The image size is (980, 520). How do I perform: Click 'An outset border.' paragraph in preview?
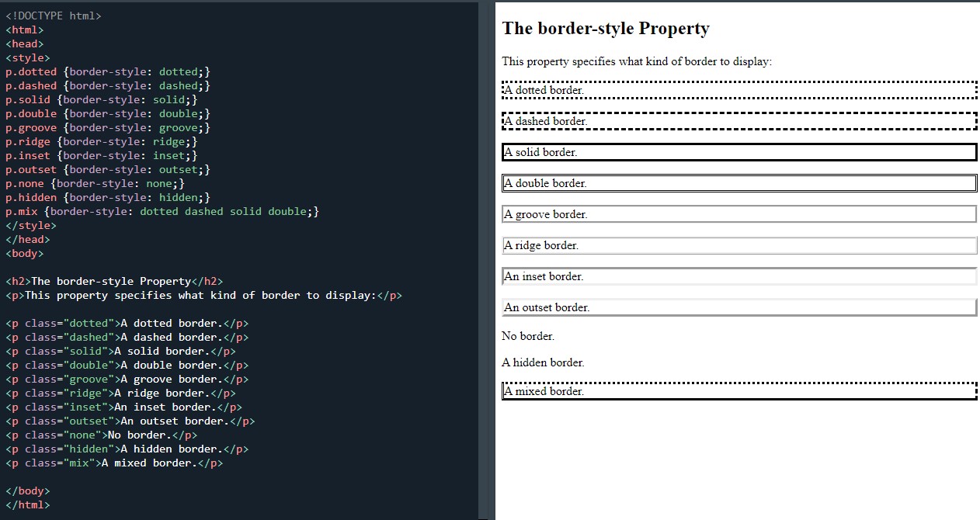739,307
